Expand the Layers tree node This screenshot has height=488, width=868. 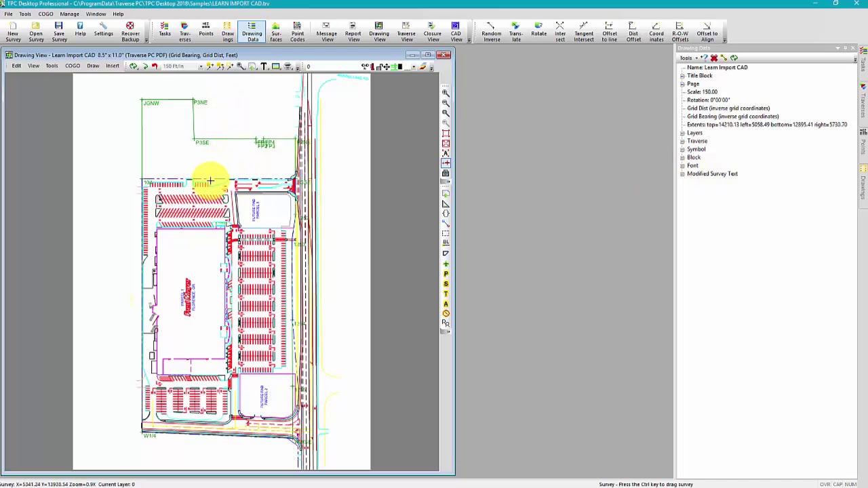pos(682,133)
